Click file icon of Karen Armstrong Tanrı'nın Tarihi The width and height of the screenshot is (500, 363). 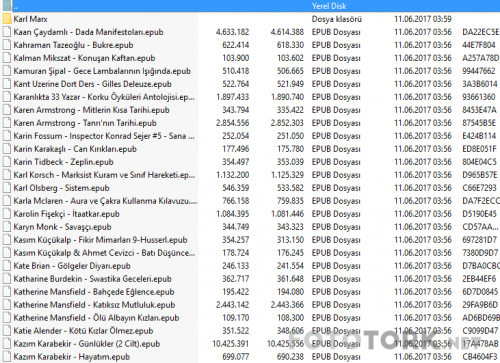(x=7, y=123)
